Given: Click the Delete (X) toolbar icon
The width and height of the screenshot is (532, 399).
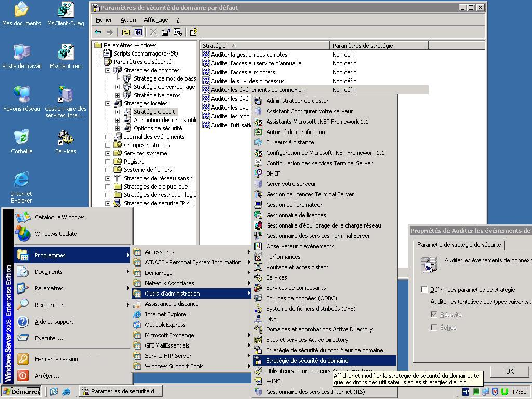Looking at the screenshot, I should (x=153, y=32).
